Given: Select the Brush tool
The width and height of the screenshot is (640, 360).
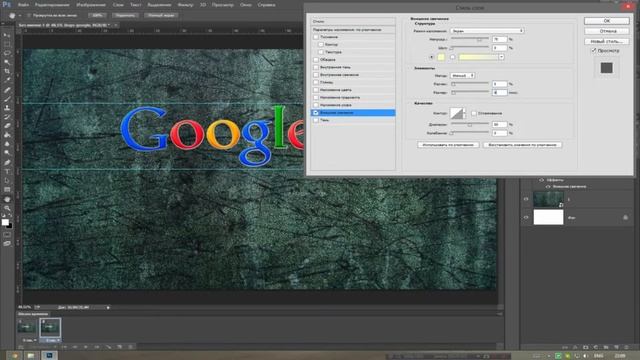Looking at the screenshot, I should coord(7,99).
